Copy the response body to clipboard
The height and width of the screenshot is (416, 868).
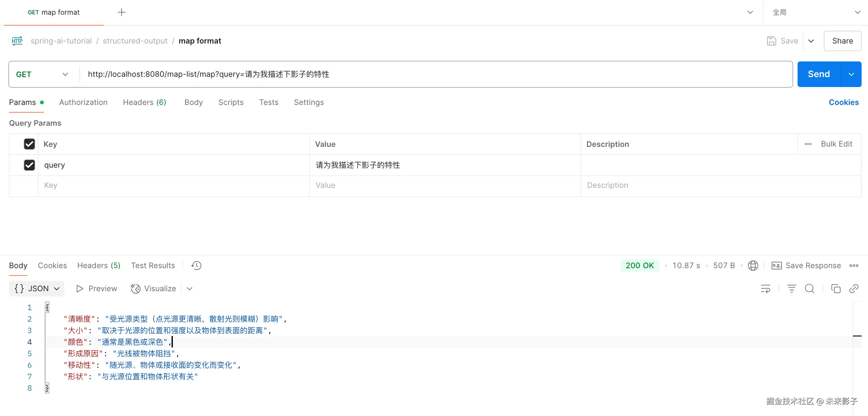(x=836, y=289)
